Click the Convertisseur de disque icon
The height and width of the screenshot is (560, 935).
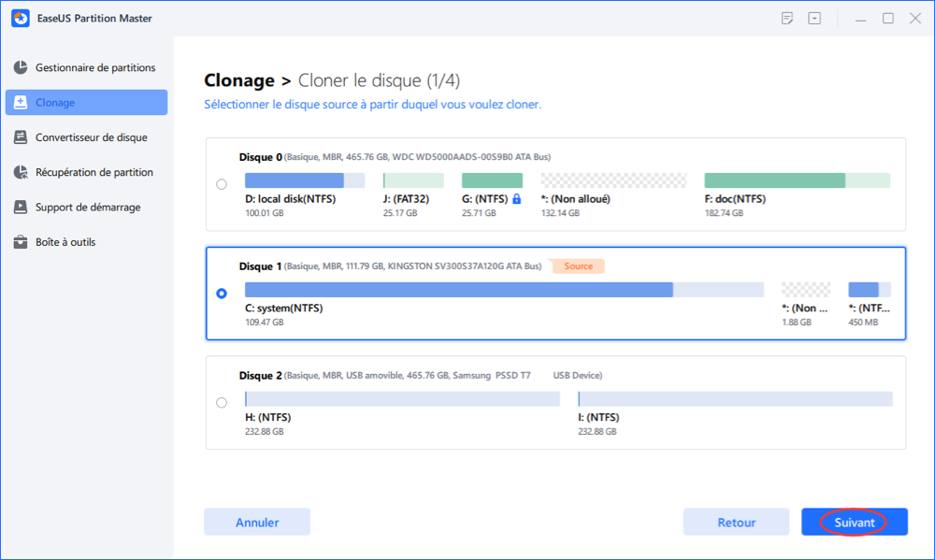coord(20,137)
